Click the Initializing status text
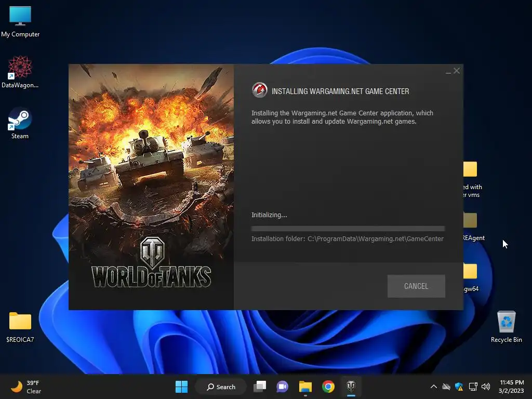This screenshot has height=399, width=532. [269, 215]
